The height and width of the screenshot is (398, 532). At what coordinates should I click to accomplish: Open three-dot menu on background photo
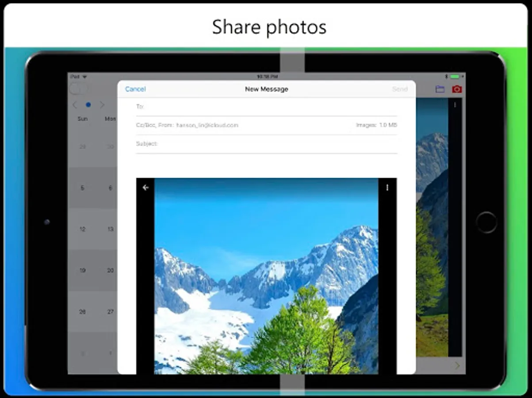coord(455,105)
